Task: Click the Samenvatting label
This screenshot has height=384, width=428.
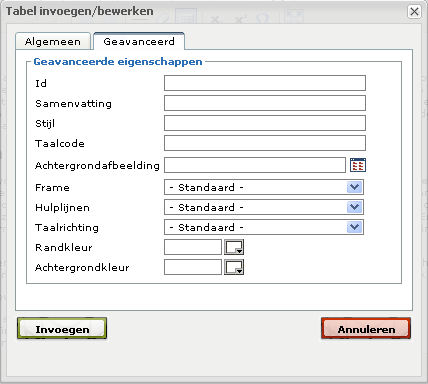Action: (x=73, y=104)
